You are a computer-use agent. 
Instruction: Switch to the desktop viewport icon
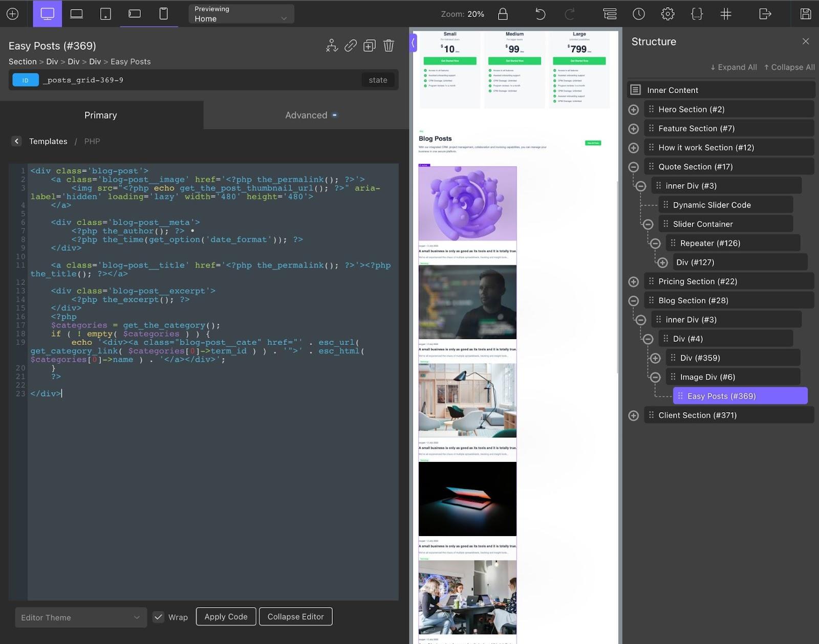(48, 14)
